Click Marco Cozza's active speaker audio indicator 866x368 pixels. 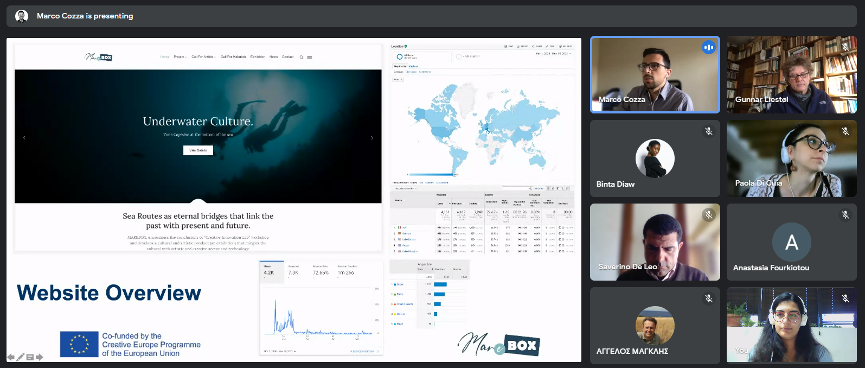pyautogui.click(x=708, y=48)
